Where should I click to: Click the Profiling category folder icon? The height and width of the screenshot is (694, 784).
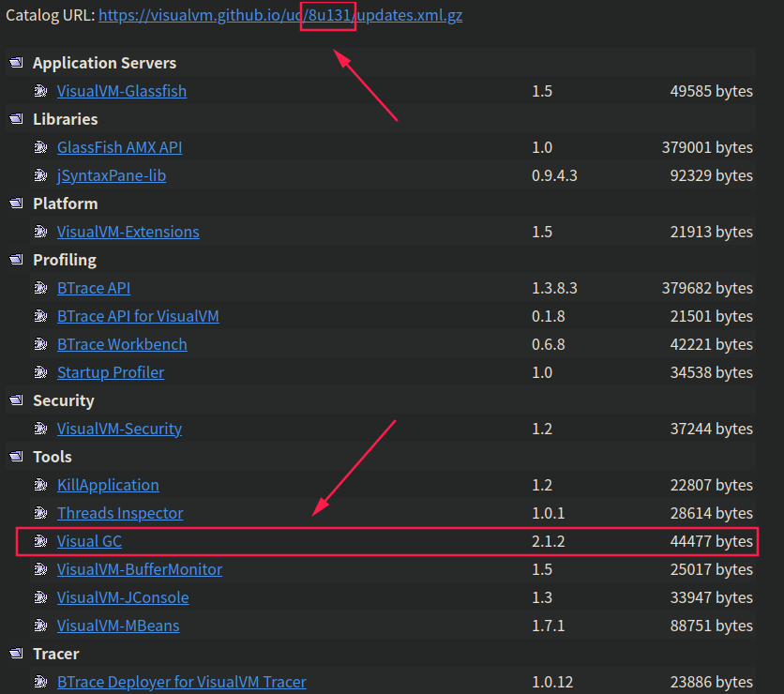pyautogui.click(x=17, y=260)
